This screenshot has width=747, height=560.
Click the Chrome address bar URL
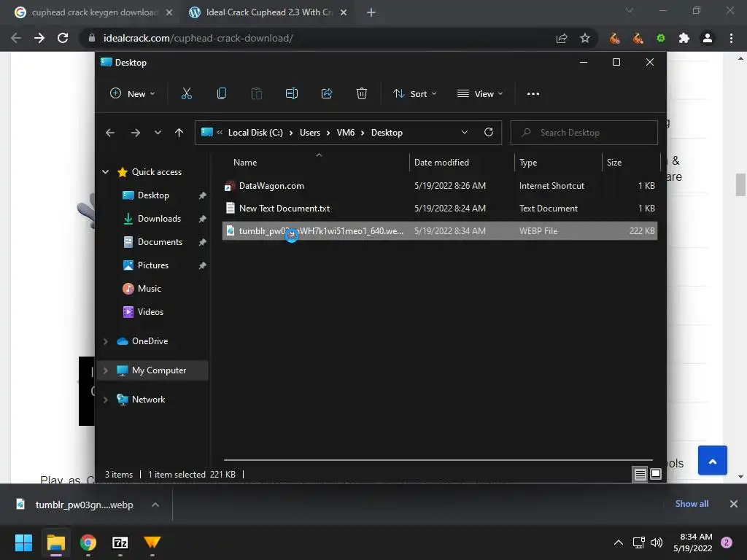[x=198, y=38]
